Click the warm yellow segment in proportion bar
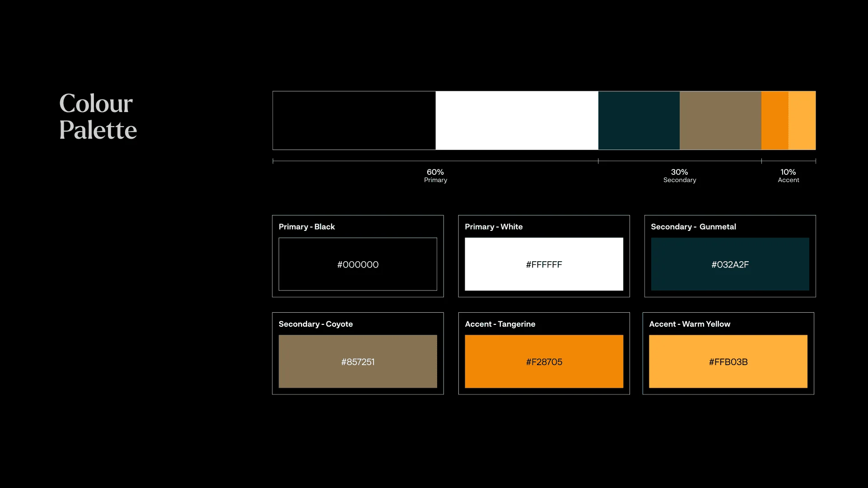This screenshot has height=488, width=868. click(802, 121)
